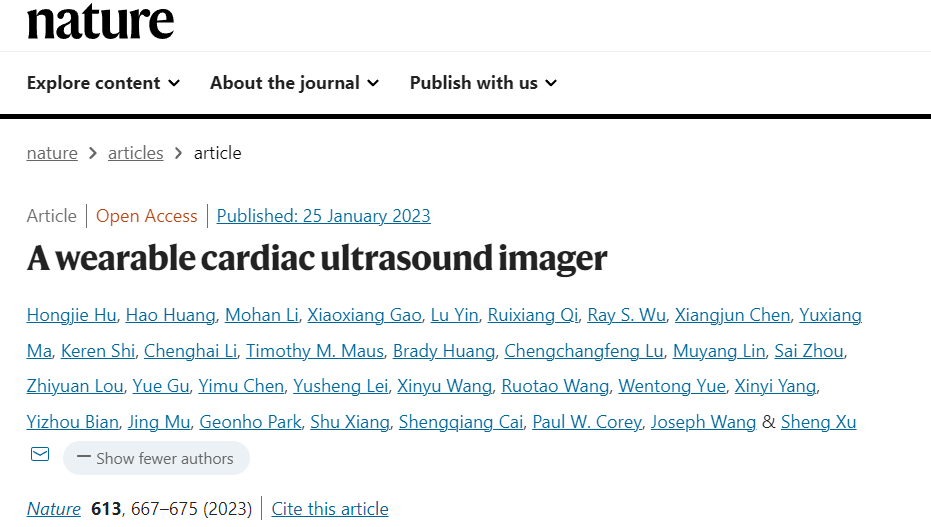Image resolution: width=931 pixels, height=527 pixels.
Task: Open the italic Nature journal link
Action: click(x=54, y=509)
